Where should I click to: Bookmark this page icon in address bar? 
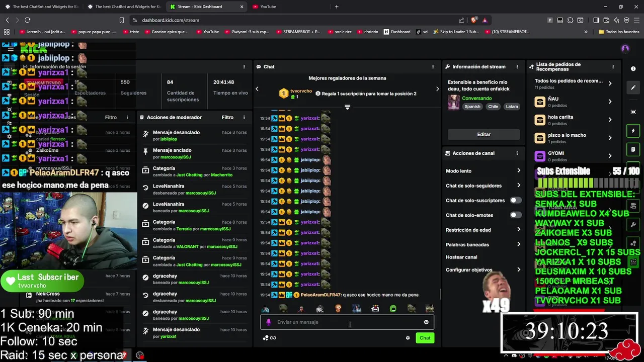(x=121, y=20)
